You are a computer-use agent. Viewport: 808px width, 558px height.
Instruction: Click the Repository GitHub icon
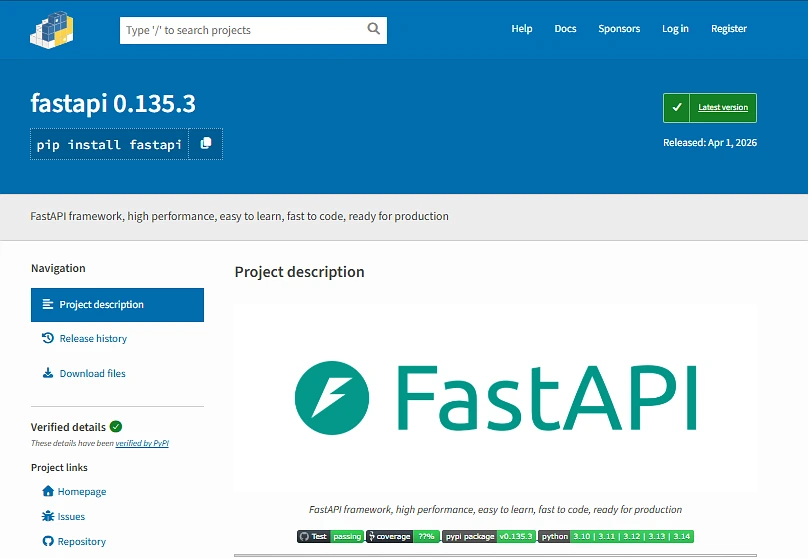(48, 541)
